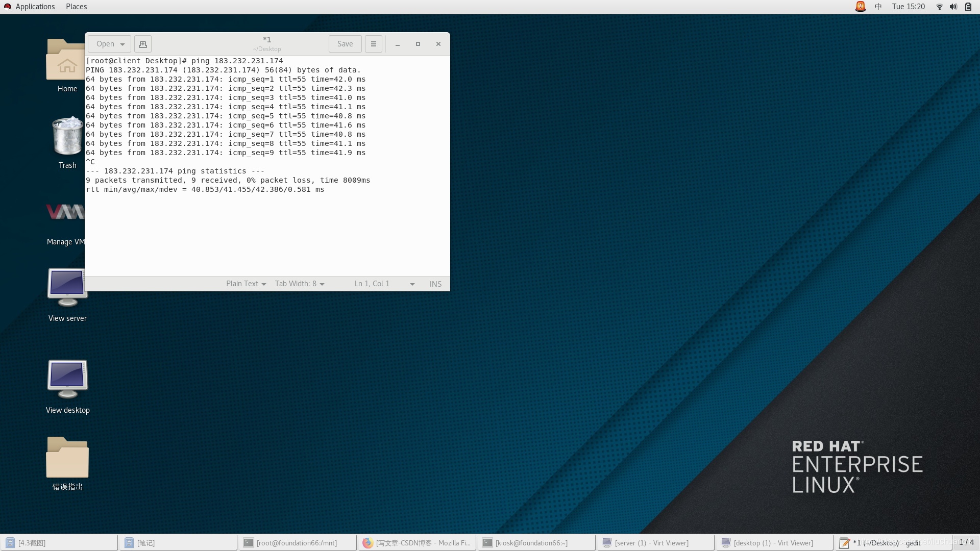980x551 pixels.
Task: Click the gedit title *1 ~/Desktop
Action: pos(267,44)
